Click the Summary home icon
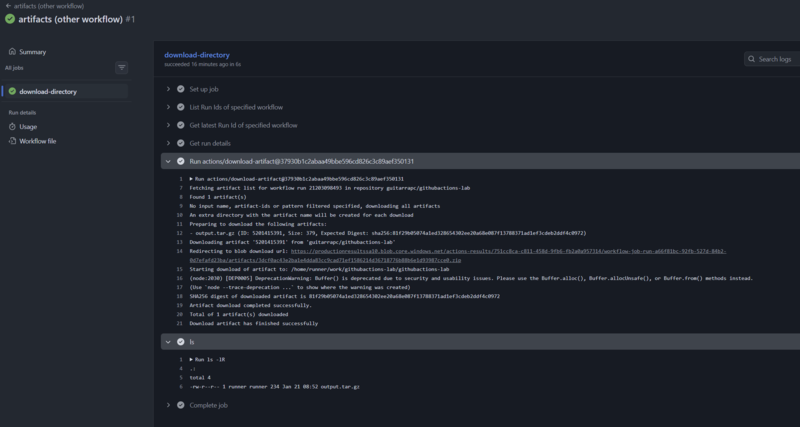The height and width of the screenshot is (427, 800). [12, 52]
